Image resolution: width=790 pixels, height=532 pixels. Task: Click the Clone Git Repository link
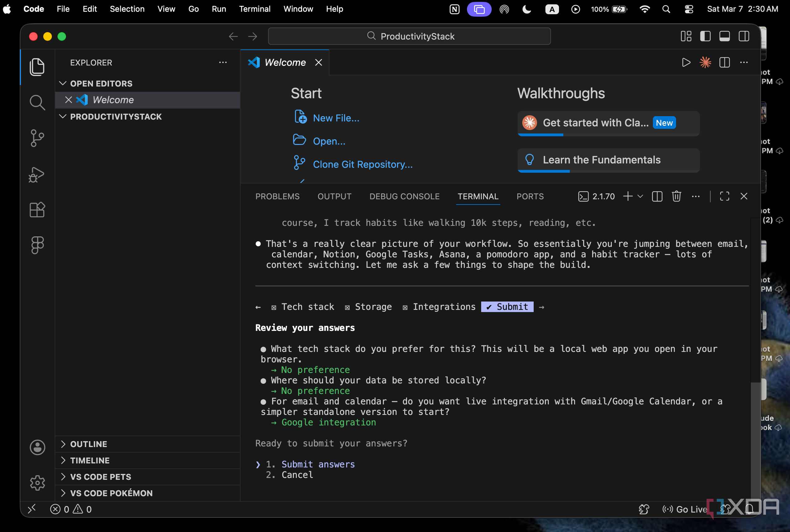(363, 164)
